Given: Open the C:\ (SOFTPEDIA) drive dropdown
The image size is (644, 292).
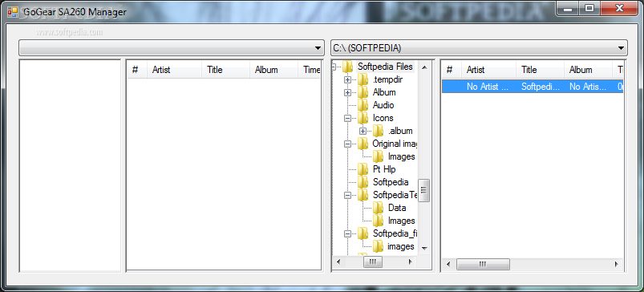Looking at the screenshot, I should pyautogui.click(x=479, y=48).
